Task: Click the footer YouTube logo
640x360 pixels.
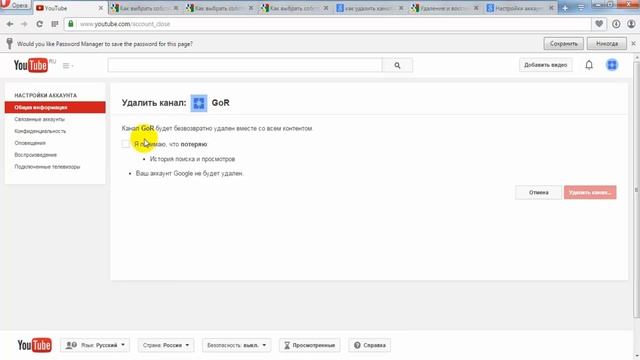Action: pos(34,345)
